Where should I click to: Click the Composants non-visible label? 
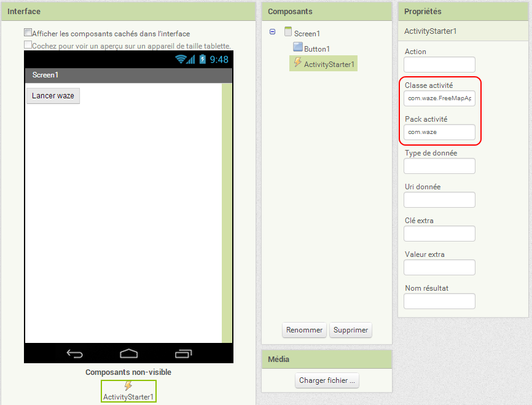128,372
